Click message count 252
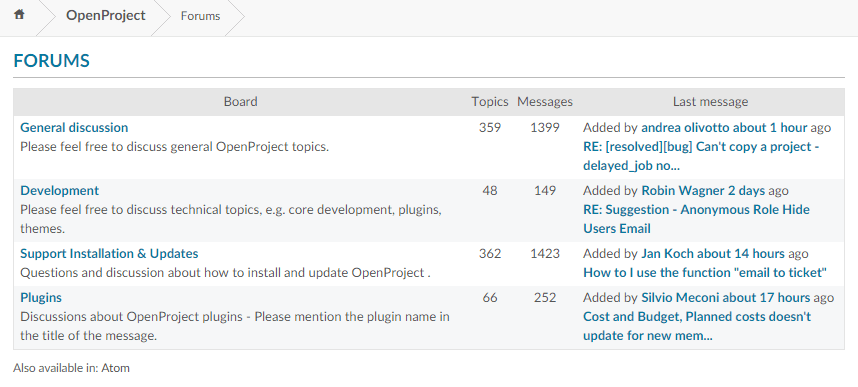 tap(545, 298)
